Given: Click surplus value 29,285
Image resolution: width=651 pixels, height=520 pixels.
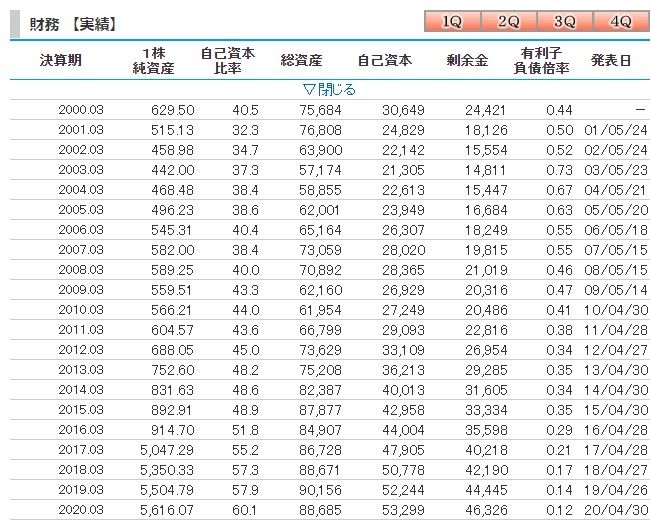Looking at the screenshot, I should pyautogui.click(x=486, y=370).
